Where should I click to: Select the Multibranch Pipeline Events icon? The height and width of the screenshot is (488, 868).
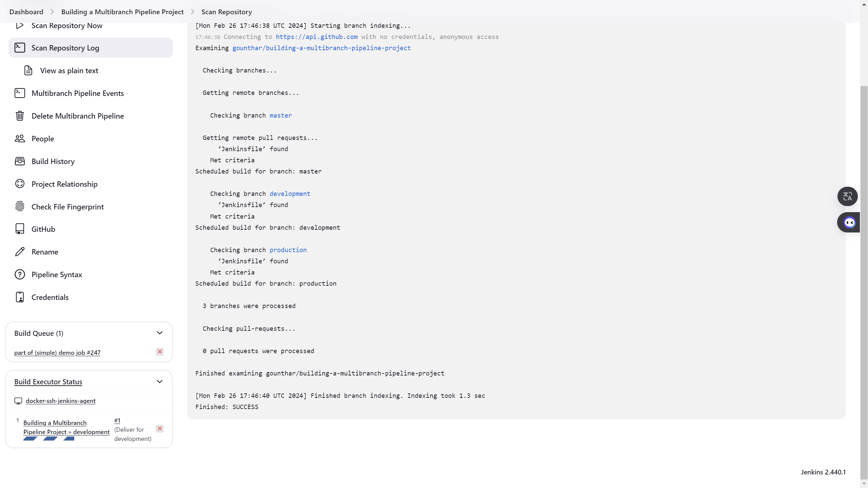19,93
